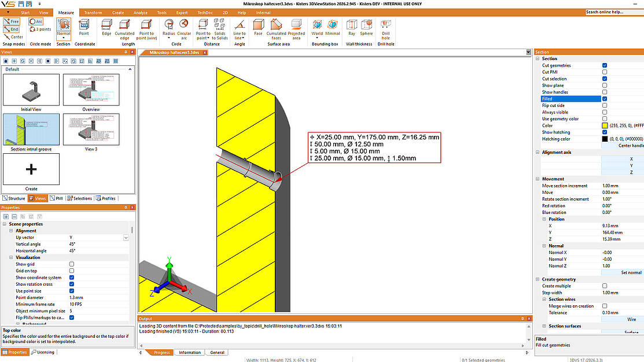Toggle Cut geometries checkbox
Screen dimensions: 644x362
coord(605,65)
